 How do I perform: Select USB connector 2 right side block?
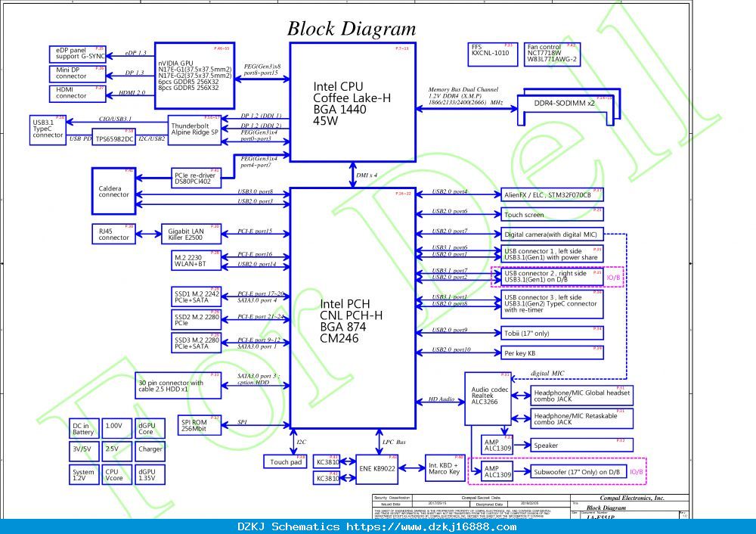point(552,276)
